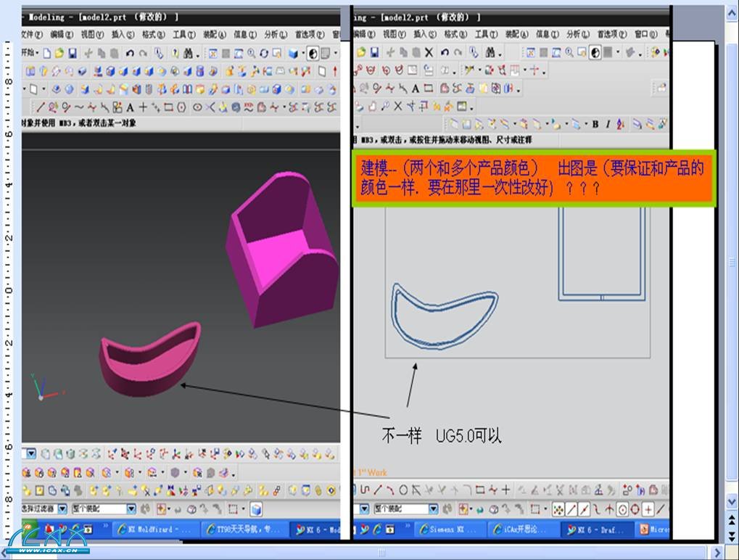
Task: Toggle half-shaded sphere display in Drafting window
Action: (x=595, y=52)
